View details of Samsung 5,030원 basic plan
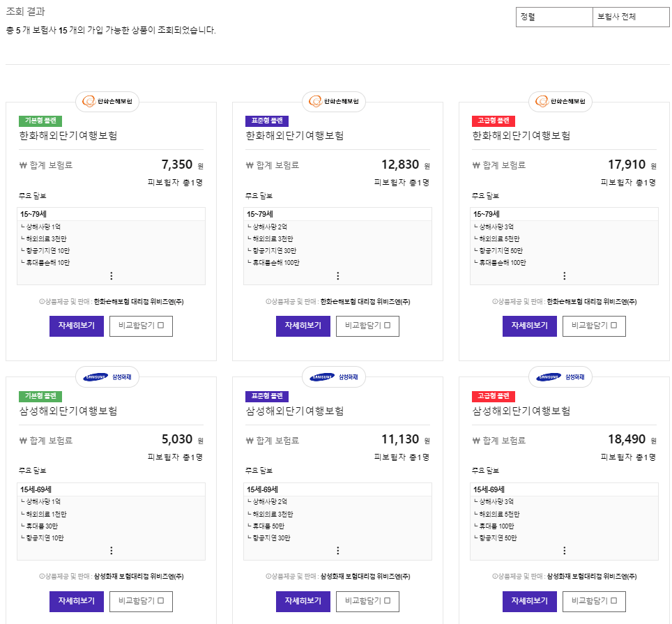 point(77,601)
